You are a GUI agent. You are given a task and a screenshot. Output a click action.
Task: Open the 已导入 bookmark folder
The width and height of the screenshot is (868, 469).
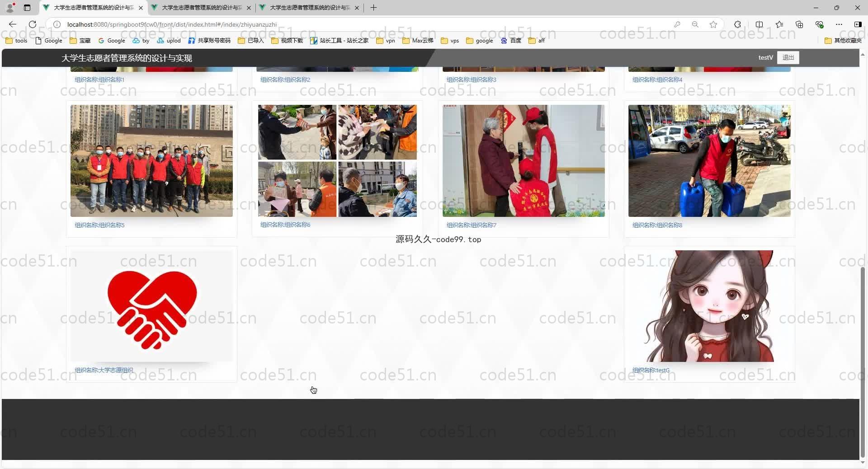pyautogui.click(x=251, y=41)
